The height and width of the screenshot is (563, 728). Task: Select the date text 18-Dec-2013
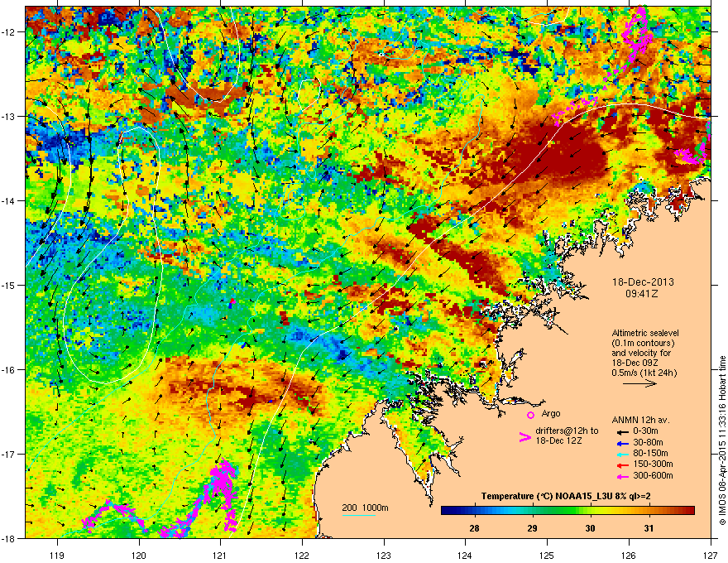[643, 282]
